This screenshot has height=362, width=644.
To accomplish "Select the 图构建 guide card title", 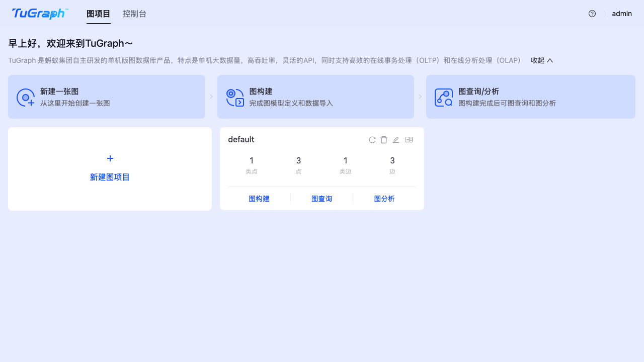I will (261, 92).
